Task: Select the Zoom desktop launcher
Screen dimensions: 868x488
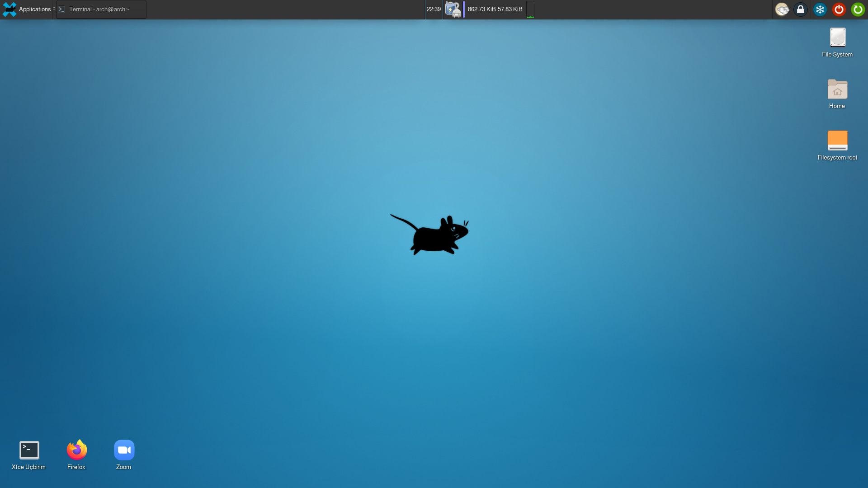Action: coord(124,450)
